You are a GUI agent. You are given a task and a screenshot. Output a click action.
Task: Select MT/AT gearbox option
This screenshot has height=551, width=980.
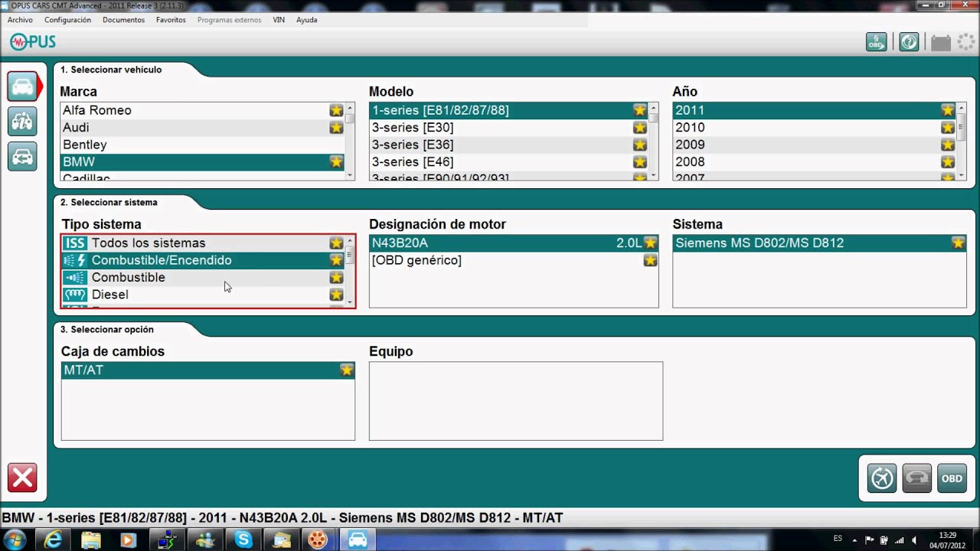tap(208, 370)
